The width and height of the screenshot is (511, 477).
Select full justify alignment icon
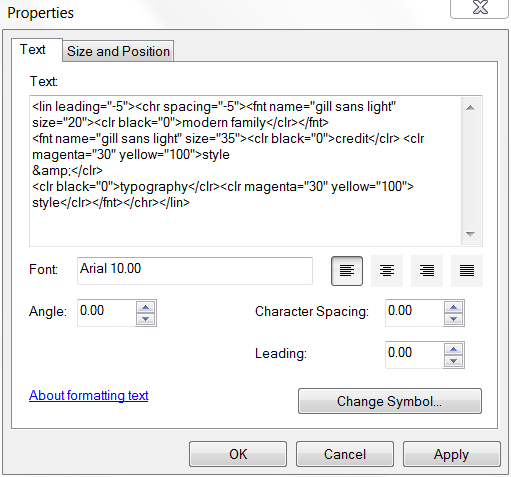click(467, 271)
